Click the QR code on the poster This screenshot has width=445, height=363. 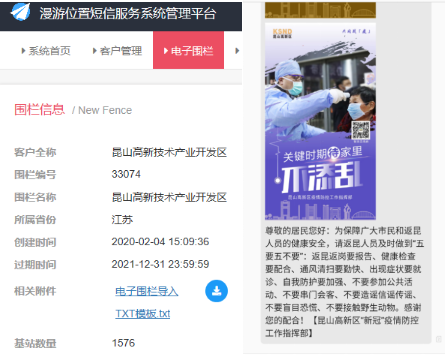click(361, 130)
